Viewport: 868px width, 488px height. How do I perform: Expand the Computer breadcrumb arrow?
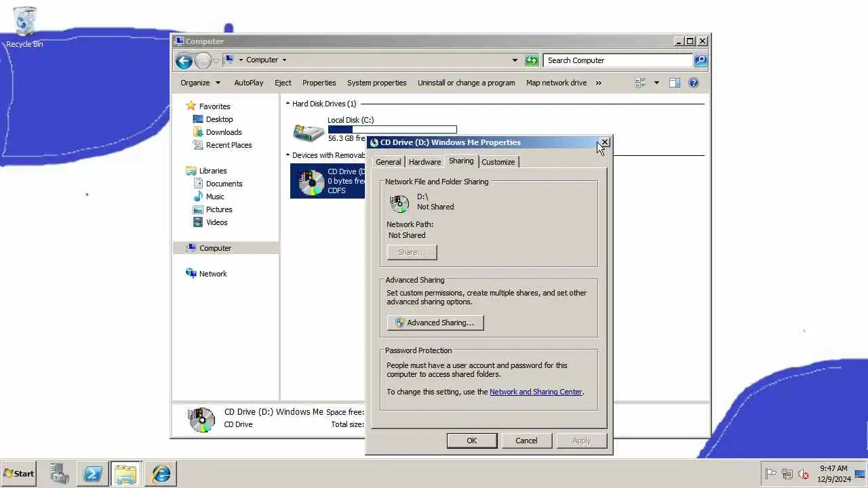coord(284,60)
